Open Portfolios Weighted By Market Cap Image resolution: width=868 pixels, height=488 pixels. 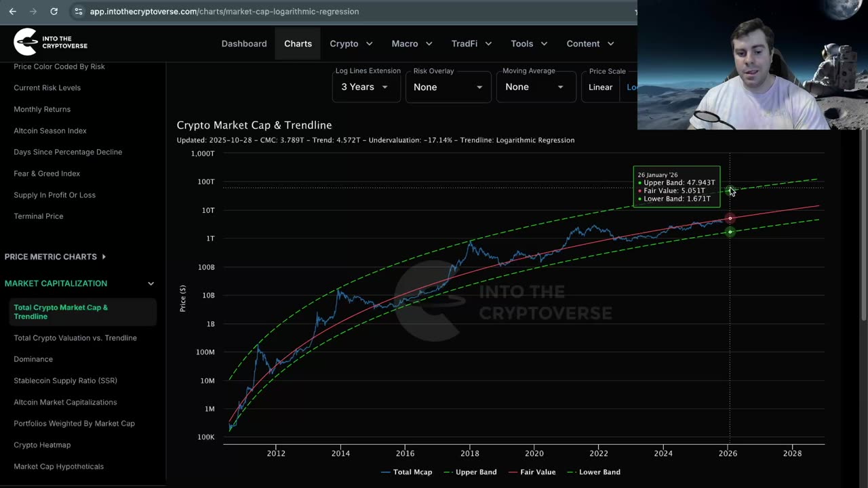pyautogui.click(x=74, y=424)
